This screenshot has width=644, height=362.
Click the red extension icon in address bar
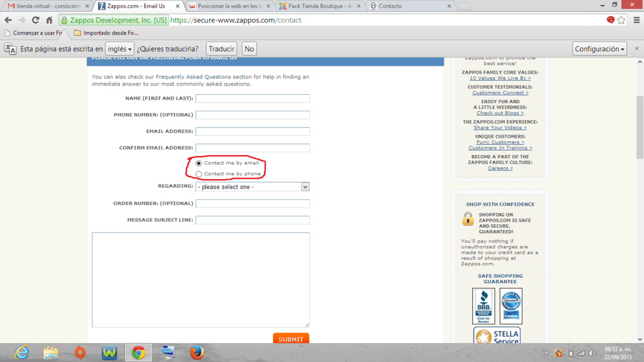point(610,20)
